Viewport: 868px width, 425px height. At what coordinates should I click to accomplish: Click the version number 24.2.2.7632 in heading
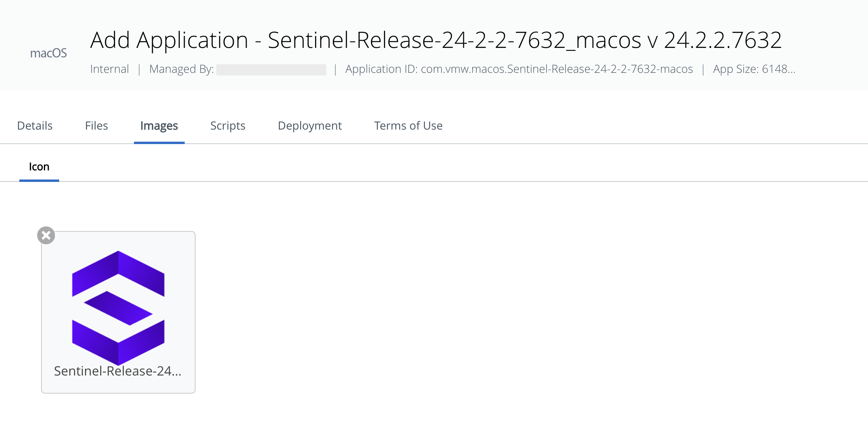(723, 40)
